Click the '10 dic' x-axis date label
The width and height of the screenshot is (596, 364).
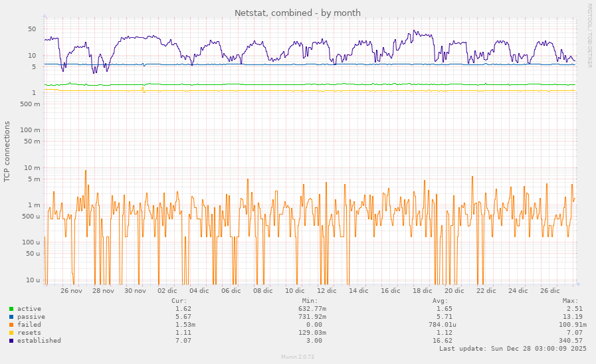point(295,291)
